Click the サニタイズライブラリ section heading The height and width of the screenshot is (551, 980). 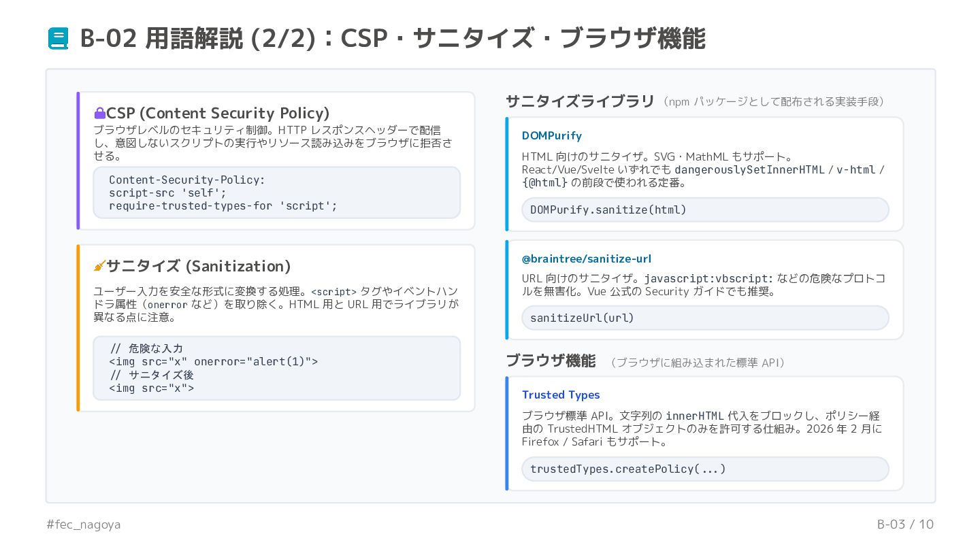580,101
